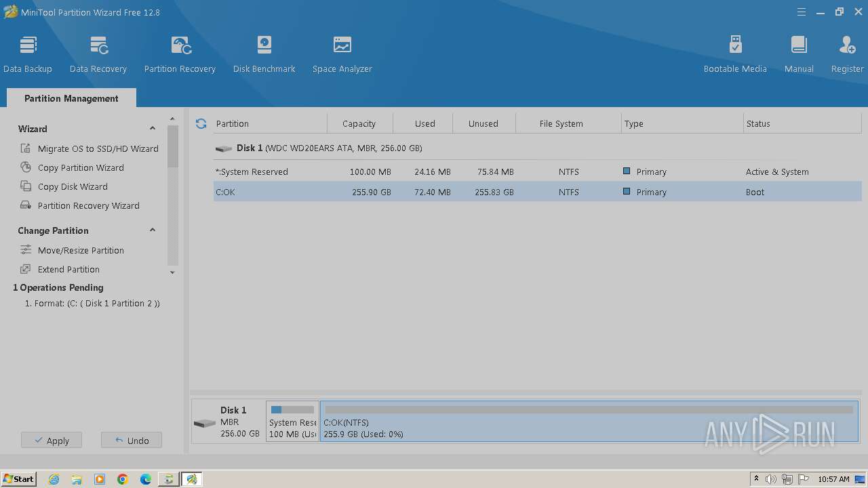Click the taskbar clock 10:57 AM

click(x=833, y=479)
